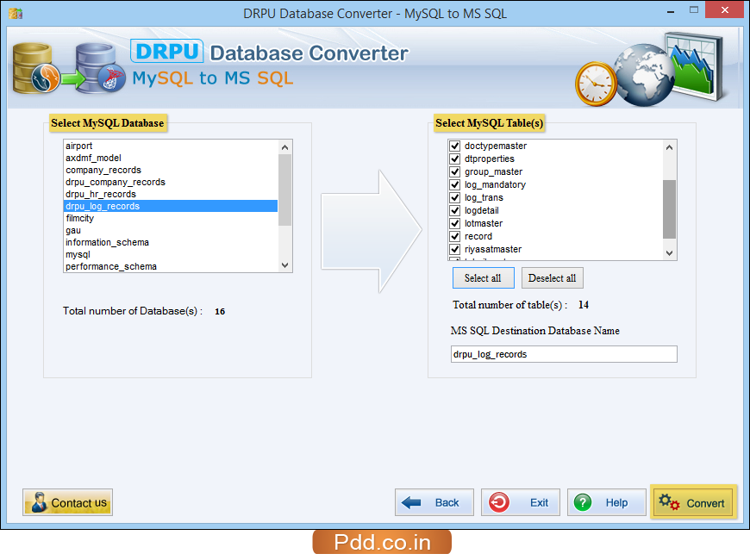Click down arrow of database list scrollbar
This screenshot has height=560, width=750.
[x=285, y=265]
